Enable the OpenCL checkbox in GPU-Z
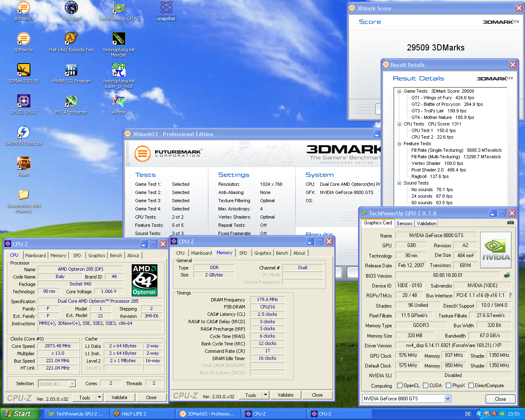 tap(400, 386)
